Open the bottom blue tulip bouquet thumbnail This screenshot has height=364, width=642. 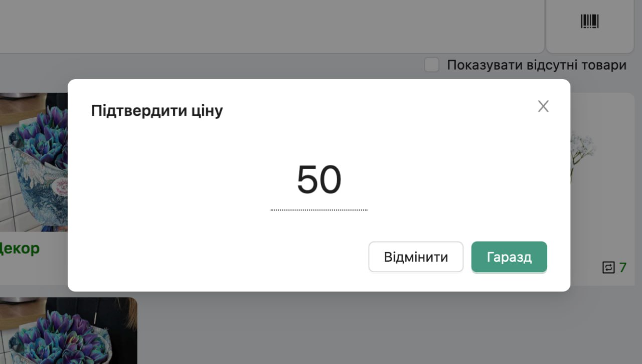[68, 330]
